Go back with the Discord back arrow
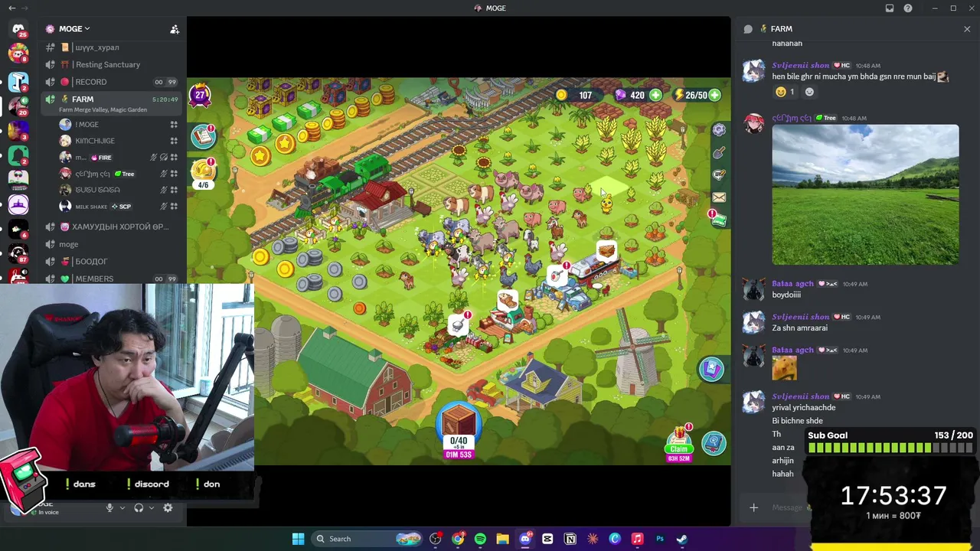The width and height of the screenshot is (980, 551). point(11,8)
